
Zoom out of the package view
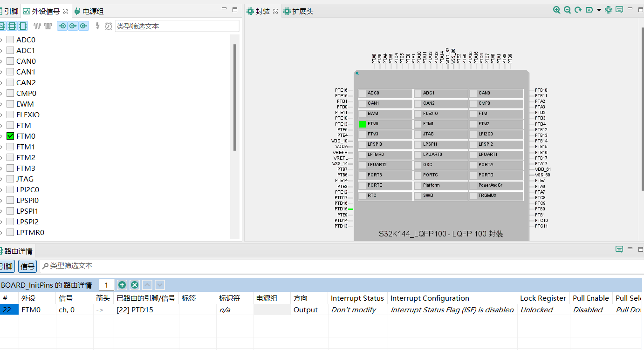tap(567, 10)
